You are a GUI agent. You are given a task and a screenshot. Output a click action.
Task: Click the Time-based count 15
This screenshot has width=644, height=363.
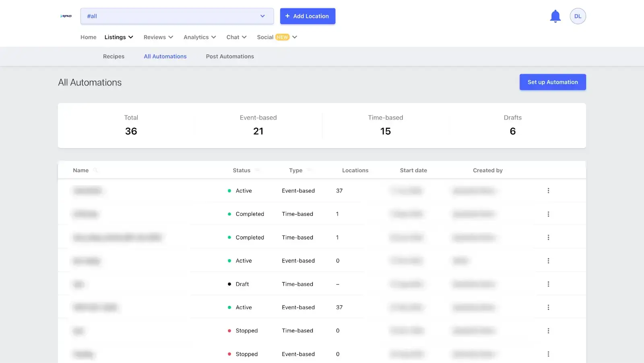(x=386, y=131)
